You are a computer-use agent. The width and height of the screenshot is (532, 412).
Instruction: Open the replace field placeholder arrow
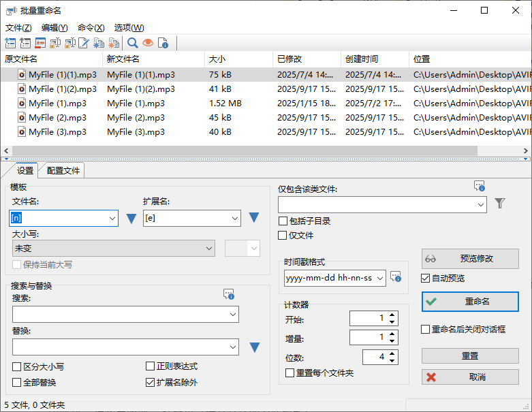(x=255, y=347)
